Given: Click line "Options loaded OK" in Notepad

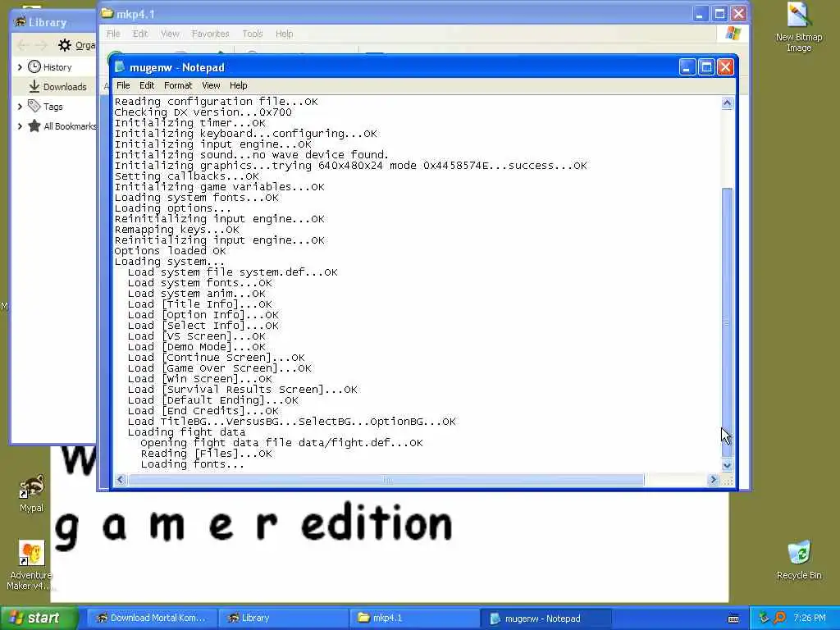Looking at the screenshot, I should (170, 251).
